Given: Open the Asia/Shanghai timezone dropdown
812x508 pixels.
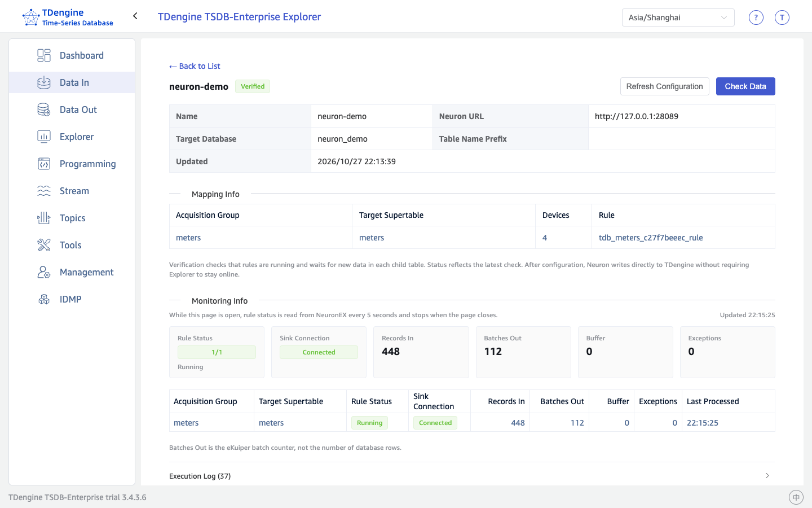Looking at the screenshot, I should (x=678, y=17).
